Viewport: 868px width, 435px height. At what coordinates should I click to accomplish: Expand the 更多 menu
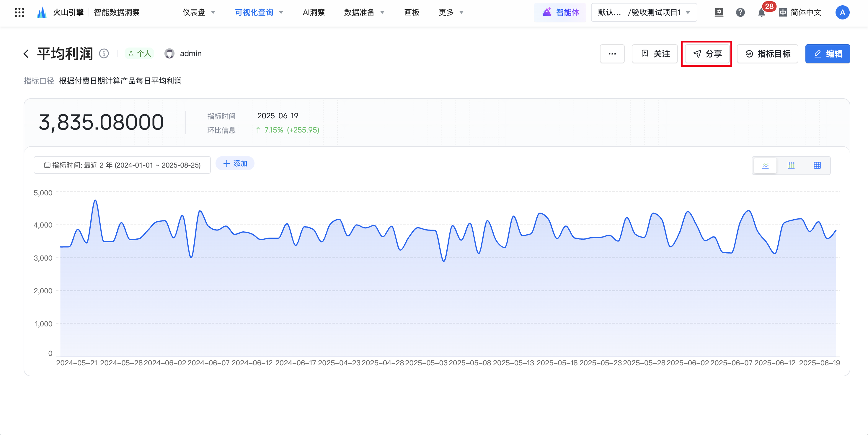[x=451, y=13]
